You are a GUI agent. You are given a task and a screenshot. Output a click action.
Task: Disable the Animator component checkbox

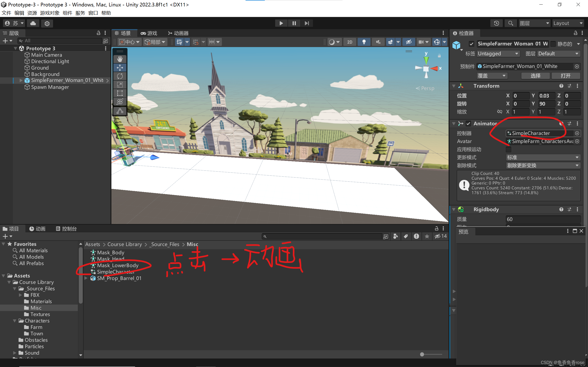[468, 123]
